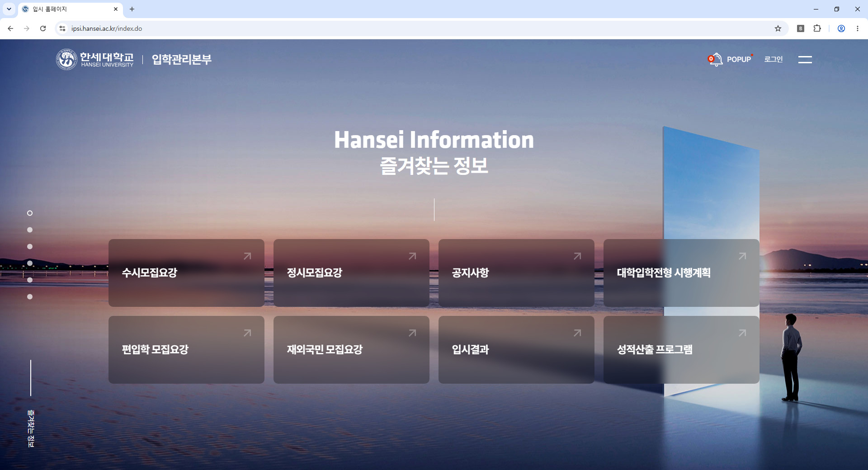Click the arrow icon on 수시모집요강 card
868x470 pixels.
247,256
